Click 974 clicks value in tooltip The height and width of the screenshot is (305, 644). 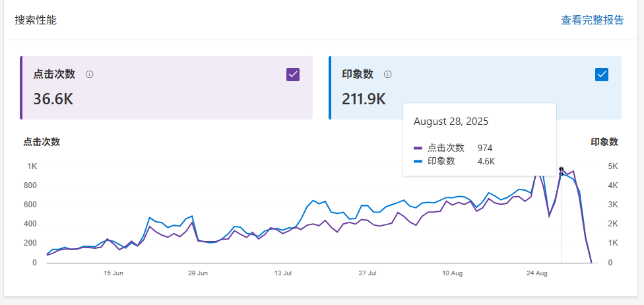pos(484,148)
